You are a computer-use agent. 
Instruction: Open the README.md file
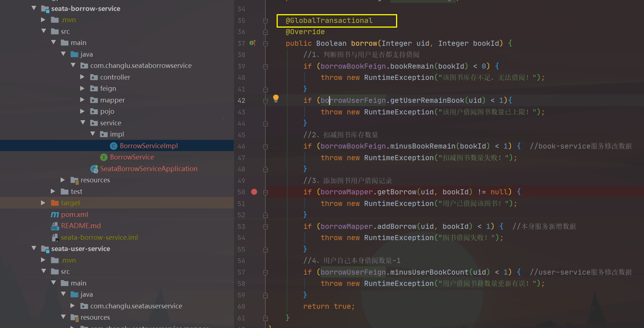(81, 226)
